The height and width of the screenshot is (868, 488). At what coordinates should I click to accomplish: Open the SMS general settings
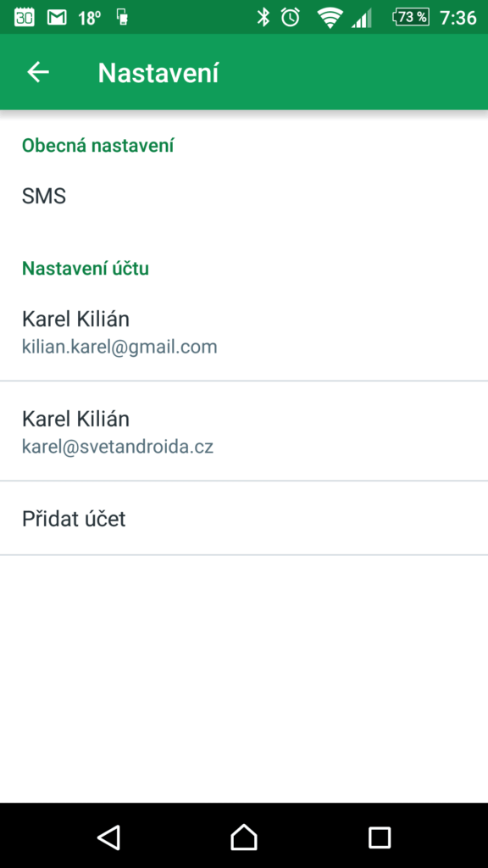click(x=244, y=196)
